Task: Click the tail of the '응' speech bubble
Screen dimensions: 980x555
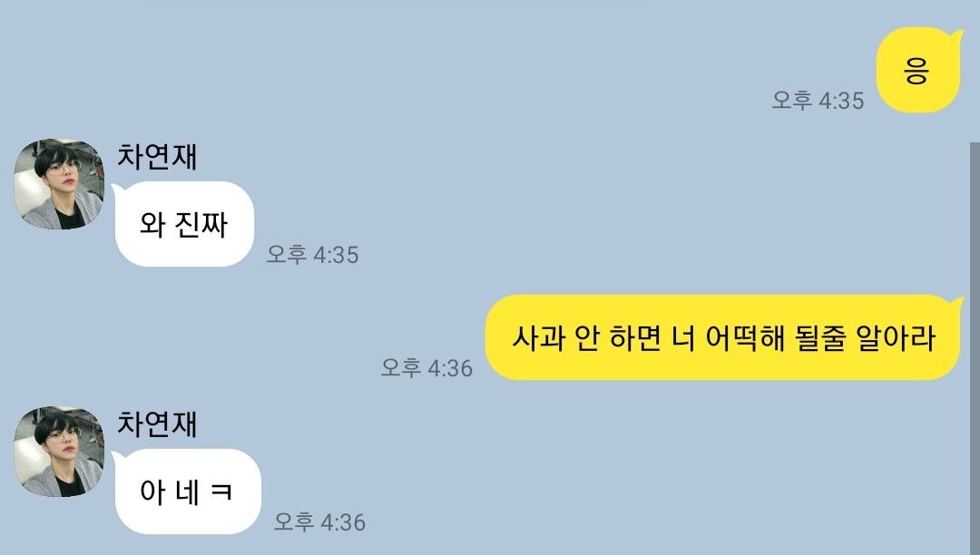Action: point(956,34)
